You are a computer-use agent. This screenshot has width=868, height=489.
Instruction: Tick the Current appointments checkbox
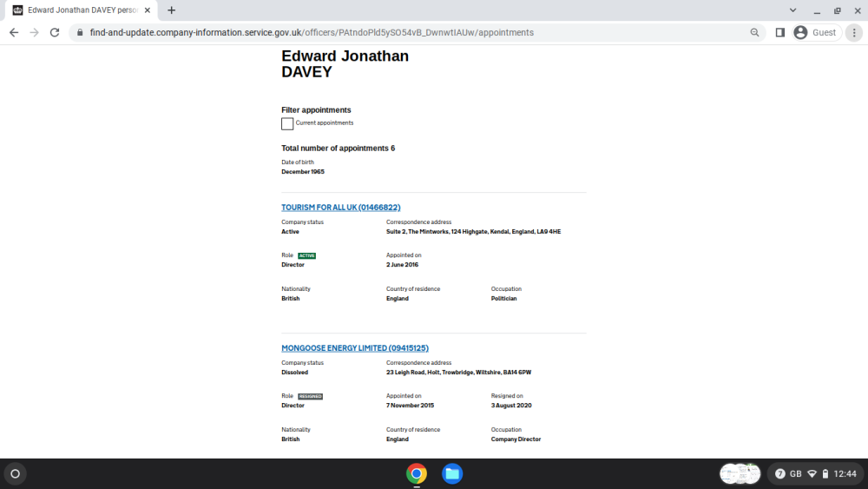click(287, 123)
